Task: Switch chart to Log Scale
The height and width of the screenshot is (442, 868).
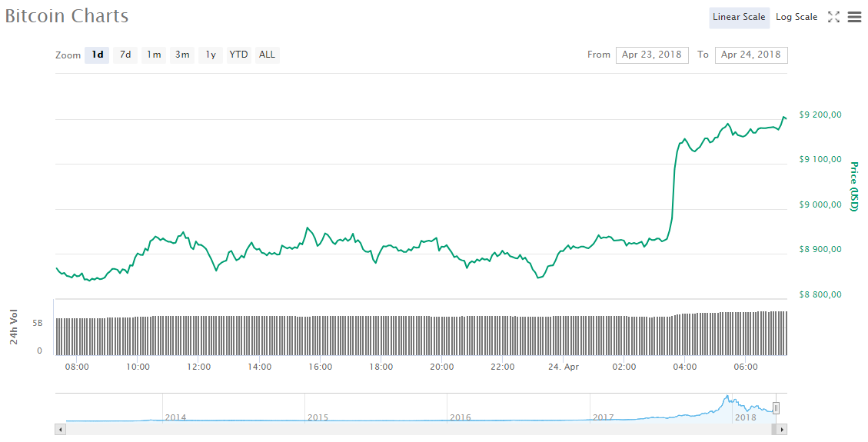Action: tap(796, 17)
